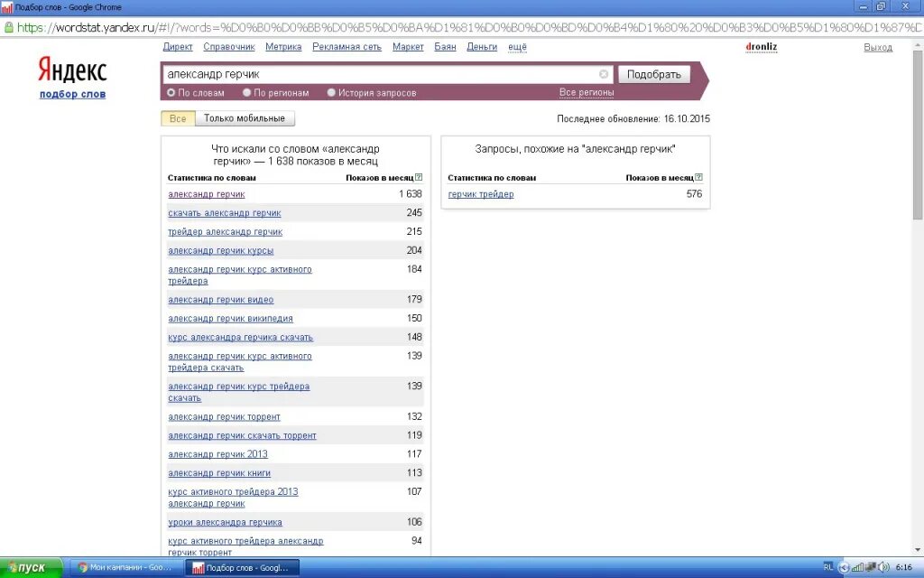Select the 'По словам' radio button
Viewport: 924px width, 578px height.
tap(171, 93)
